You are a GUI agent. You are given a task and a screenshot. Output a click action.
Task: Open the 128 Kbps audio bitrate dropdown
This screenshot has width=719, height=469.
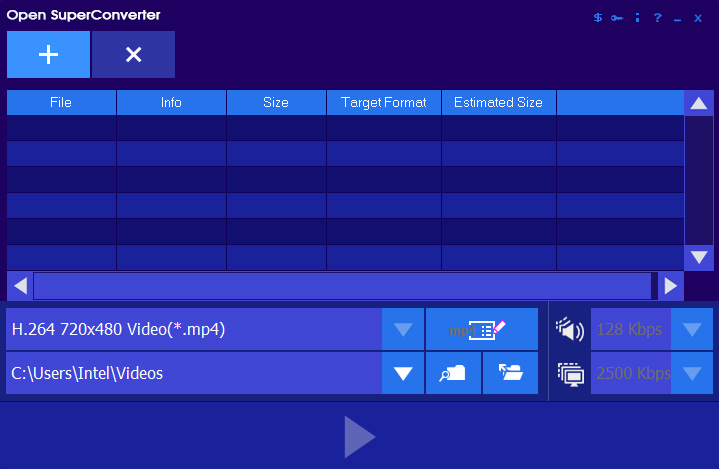pos(691,329)
